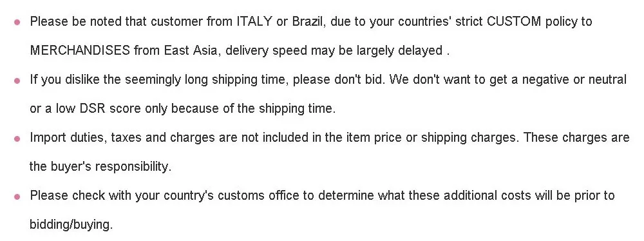Click the text bidding/buying
This screenshot has width=644, height=241.
(71, 224)
